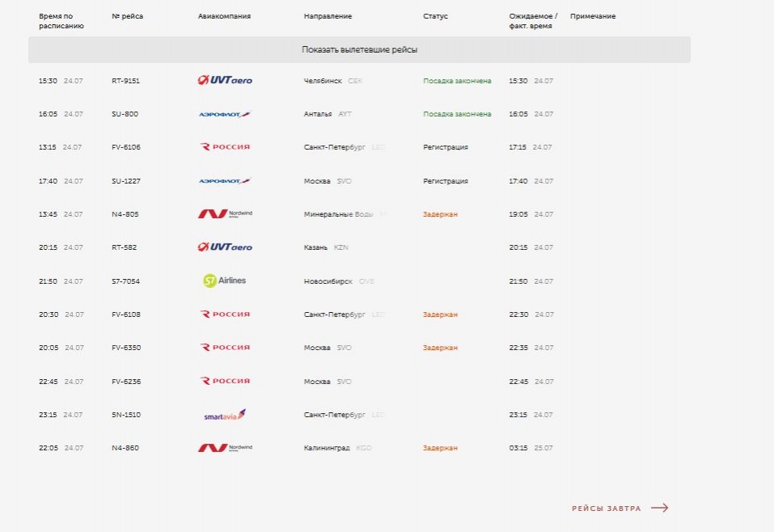Viewport: 774px width, 532px height.
Task: Open the Рейсы завтра link
Action: [x=606, y=509]
